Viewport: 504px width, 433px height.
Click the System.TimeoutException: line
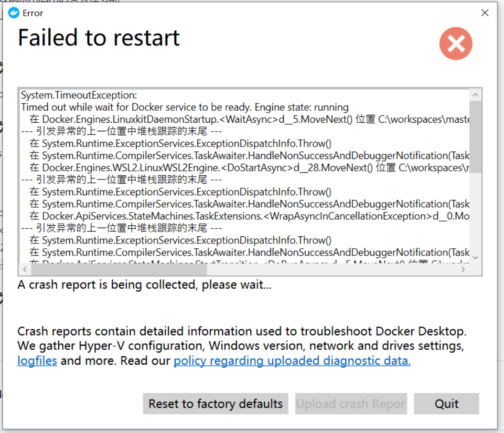[x=79, y=95]
